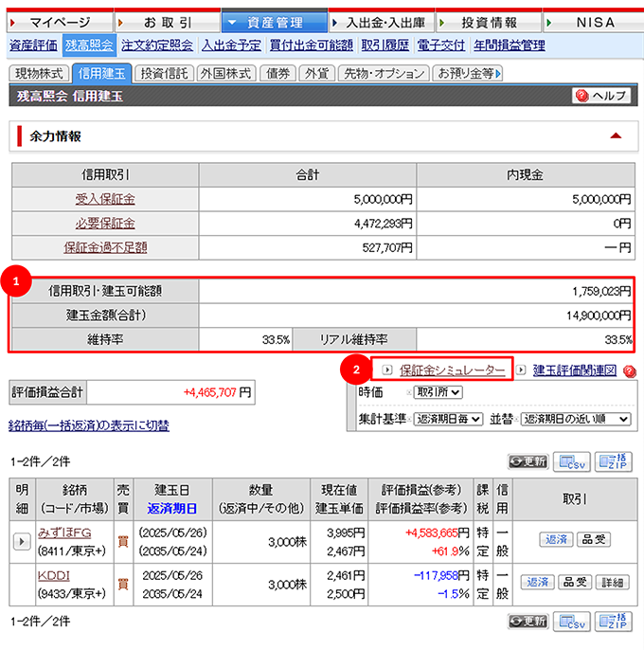Image resolution: width=644 pixels, height=650 pixels.
Task: Open the お取引 main menu
Action: coord(167,21)
